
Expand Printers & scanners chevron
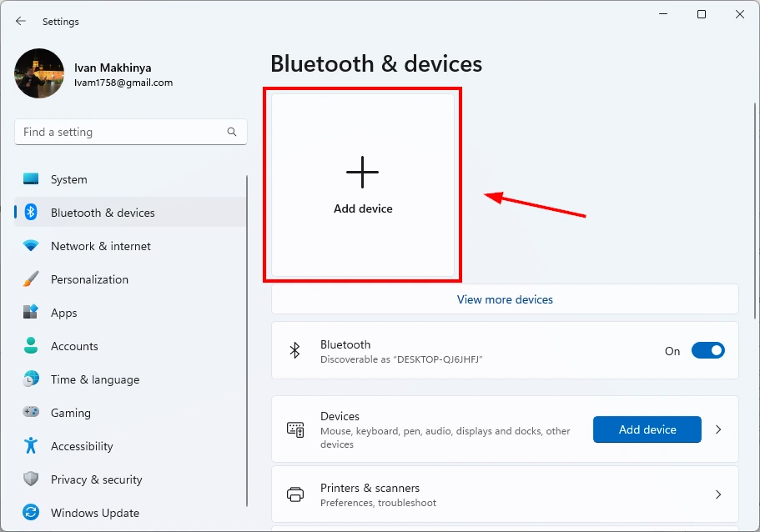click(x=718, y=494)
